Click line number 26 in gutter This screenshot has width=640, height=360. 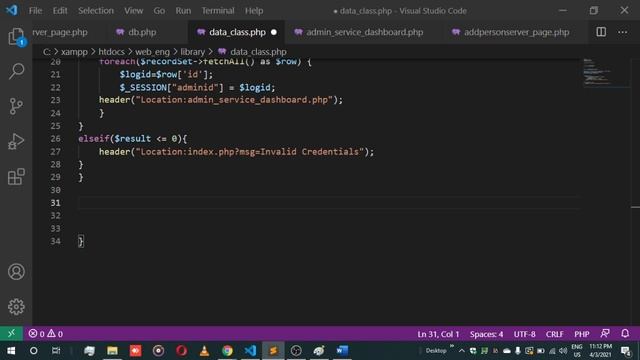click(56, 138)
